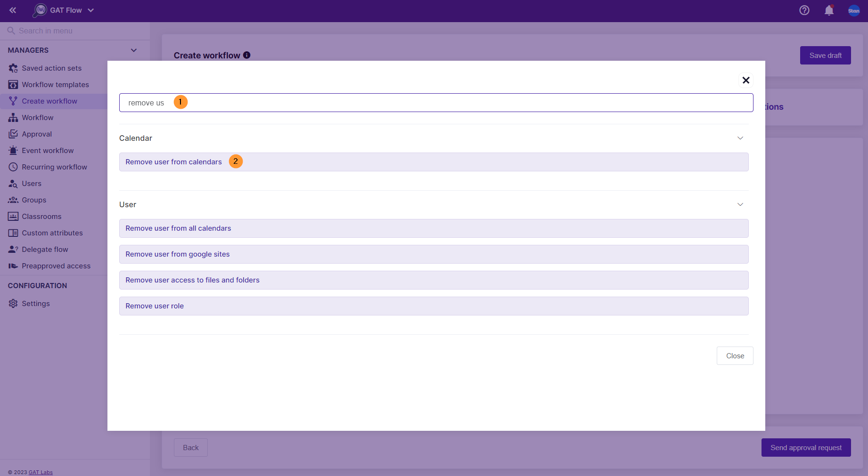Select Remove user role action
The image size is (868, 476).
434,306
